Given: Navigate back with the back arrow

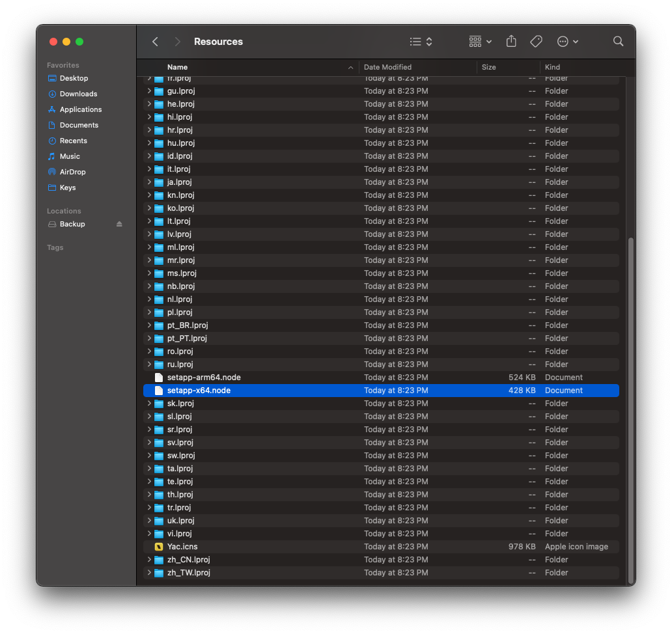Looking at the screenshot, I should (155, 41).
